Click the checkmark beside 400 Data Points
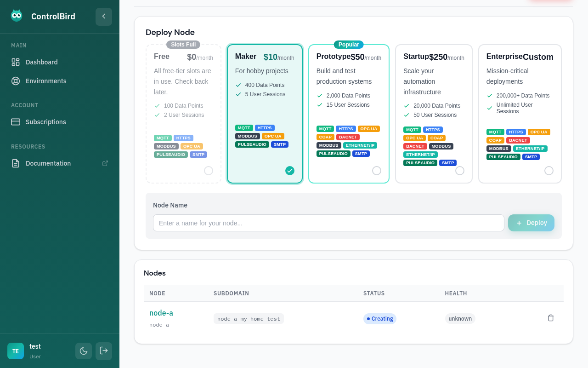The width and height of the screenshot is (588, 368). point(238,85)
